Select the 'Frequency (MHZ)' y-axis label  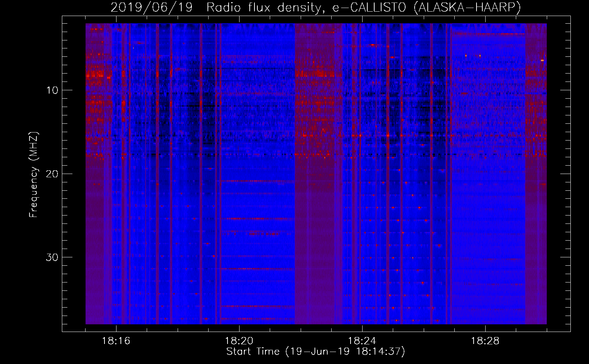(x=33, y=175)
